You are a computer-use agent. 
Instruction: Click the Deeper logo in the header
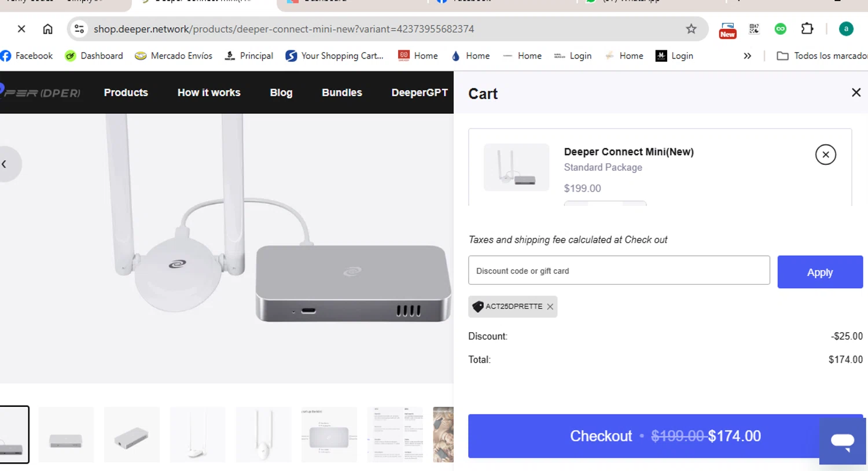(41, 93)
